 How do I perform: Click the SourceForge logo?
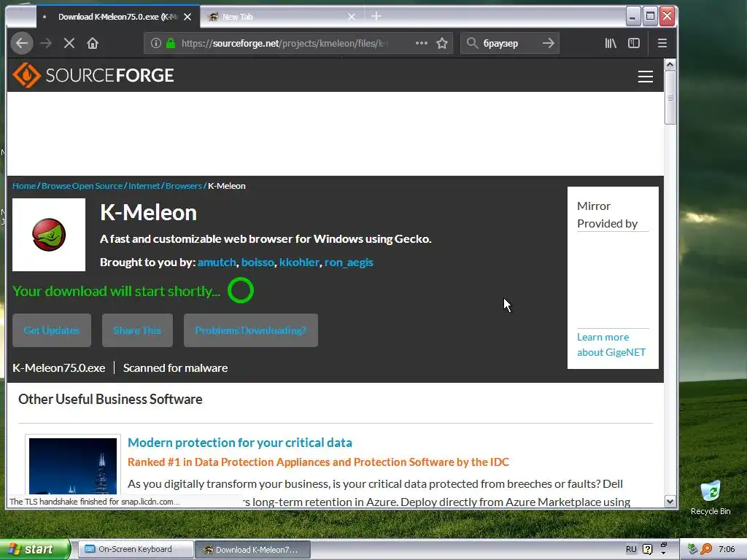93,75
